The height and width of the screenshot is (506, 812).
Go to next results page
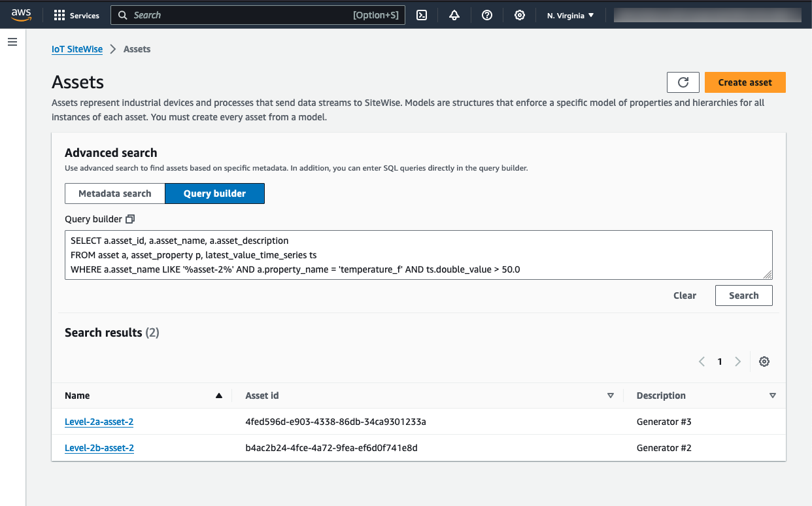click(x=737, y=362)
